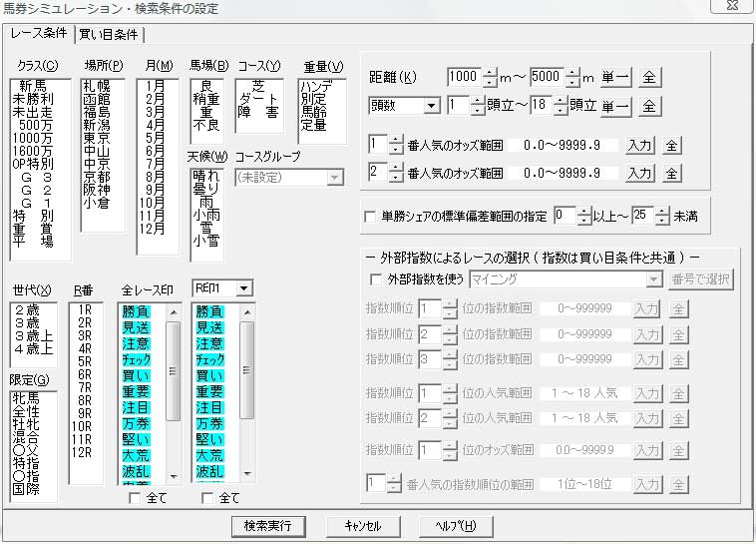Viewport: 756px width, 544px height.
Task: Choose ダート in the コース list
Action: pyautogui.click(x=257, y=99)
